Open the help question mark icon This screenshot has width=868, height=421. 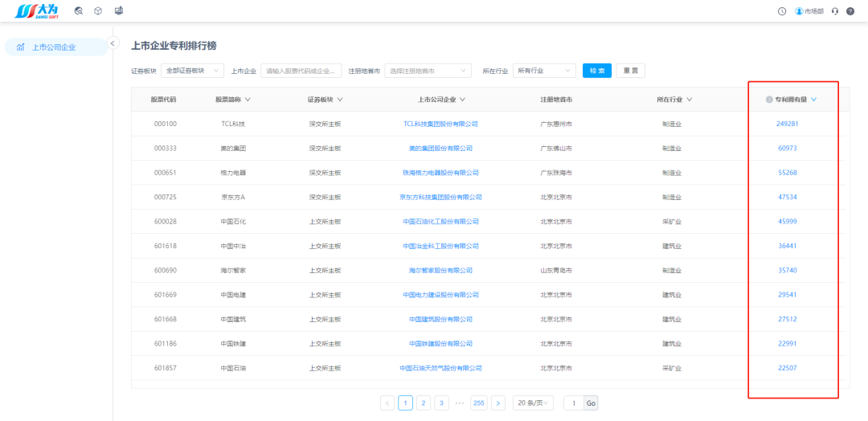(850, 11)
